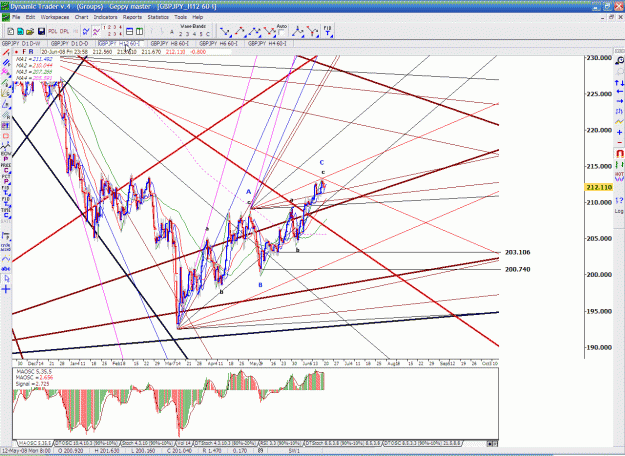Click the indicator tabs scroll arrows

tap(492, 443)
